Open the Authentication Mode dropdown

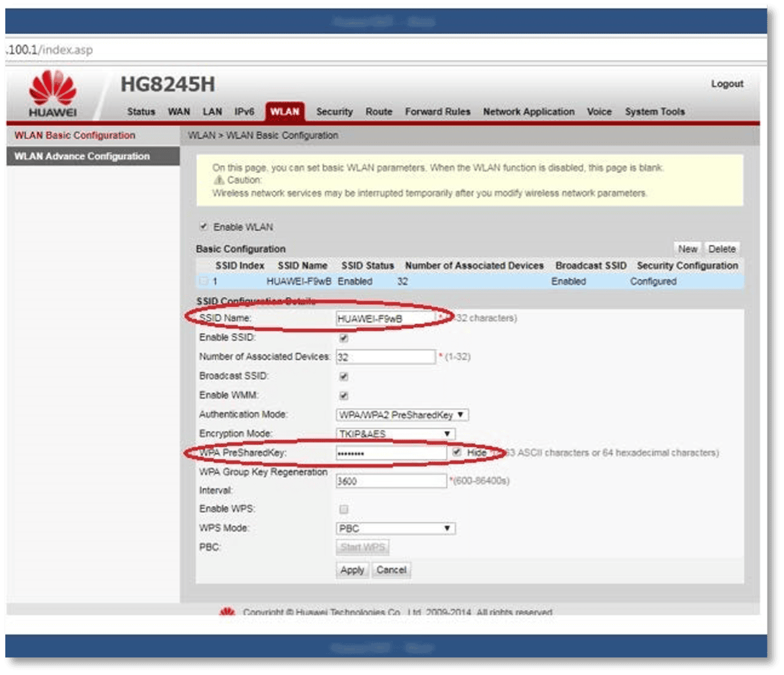click(x=402, y=415)
